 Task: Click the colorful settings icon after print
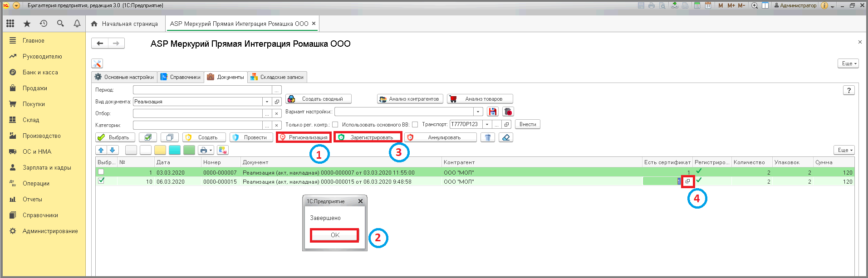[222, 150]
